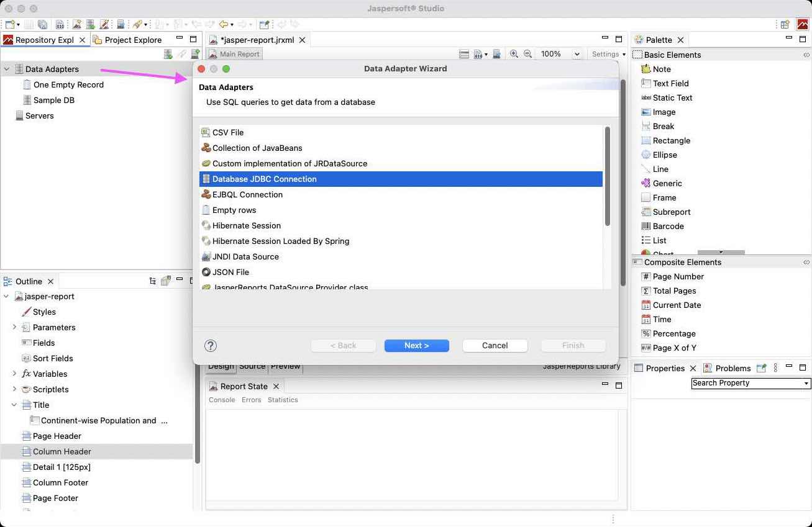Select the Current Date composite element
This screenshot has height=527, width=812.
point(671,305)
